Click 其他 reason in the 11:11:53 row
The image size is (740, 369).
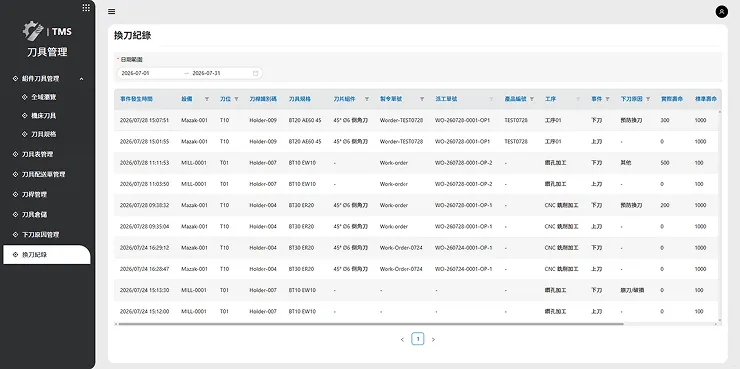coord(626,163)
